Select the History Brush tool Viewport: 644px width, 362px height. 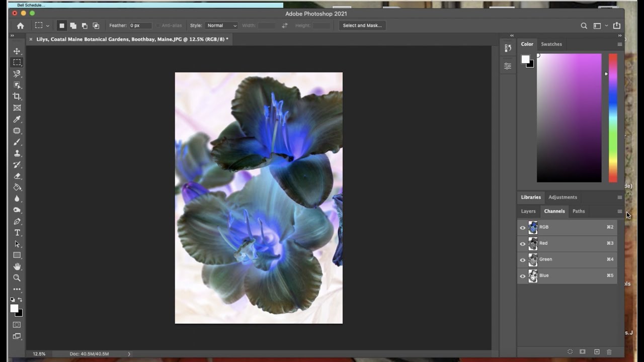point(17,165)
